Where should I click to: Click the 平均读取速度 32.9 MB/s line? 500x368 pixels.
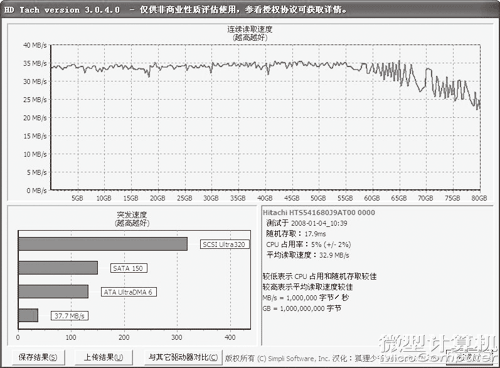(x=308, y=255)
